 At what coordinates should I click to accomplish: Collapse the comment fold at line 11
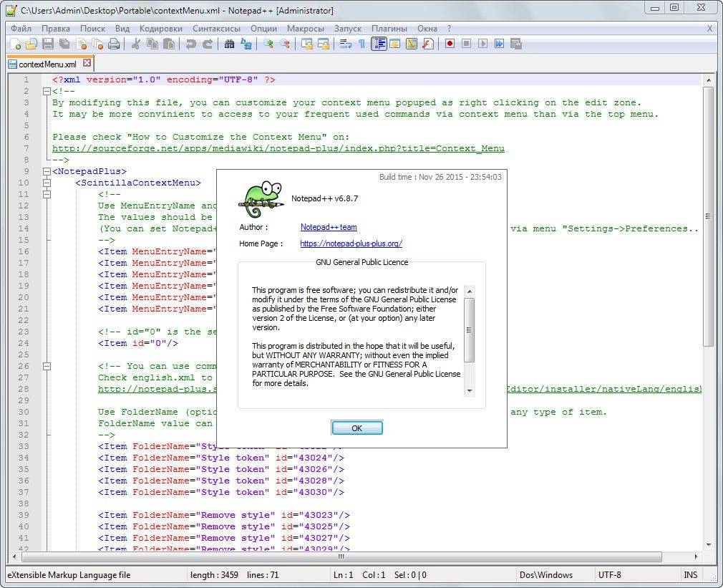pyautogui.click(x=47, y=195)
